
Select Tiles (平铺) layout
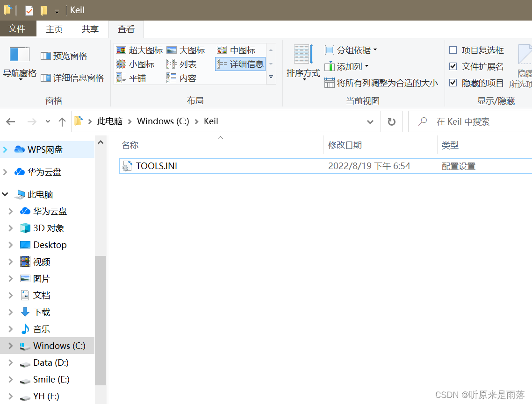(x=131, y=78)
